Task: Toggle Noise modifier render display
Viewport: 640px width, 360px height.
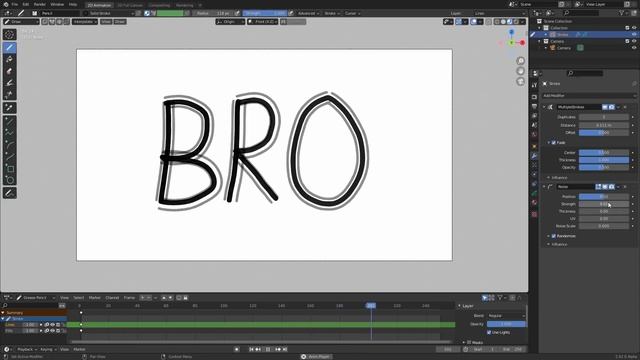Action: (611, 187)
